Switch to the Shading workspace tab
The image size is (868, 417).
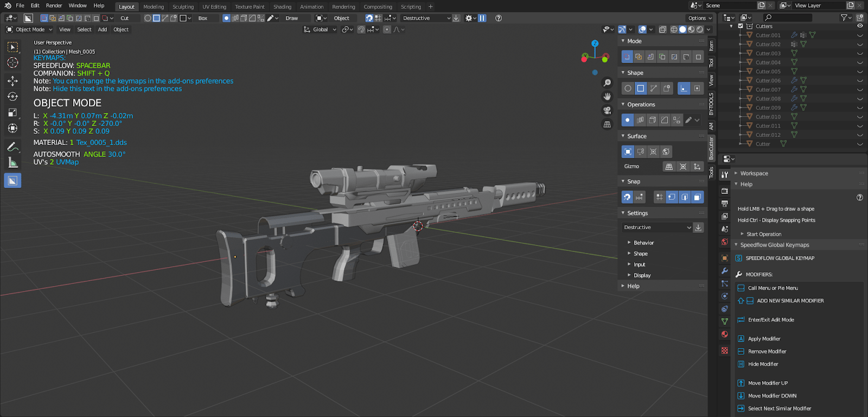(282, 7)
